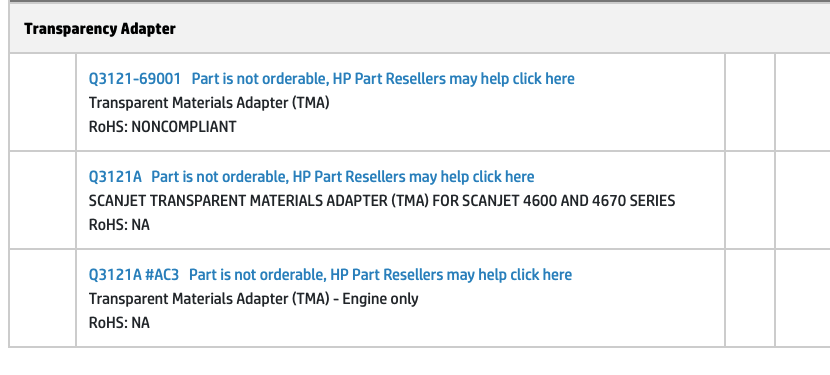Click empty left cell of Q3121A #AC3 row
This screenshot has height=375, width=830.
coord(43,298)
